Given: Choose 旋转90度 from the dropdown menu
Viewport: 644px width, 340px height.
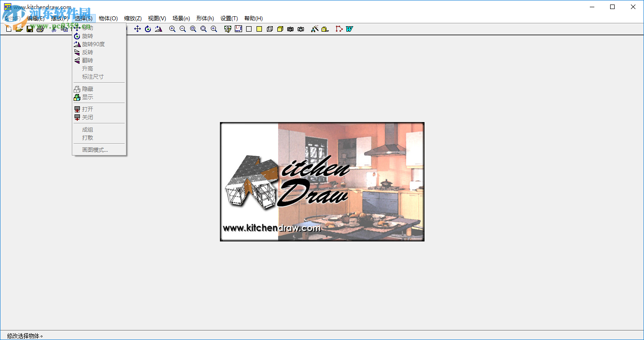Looking at the screenshot, I should tap(99, 44).
